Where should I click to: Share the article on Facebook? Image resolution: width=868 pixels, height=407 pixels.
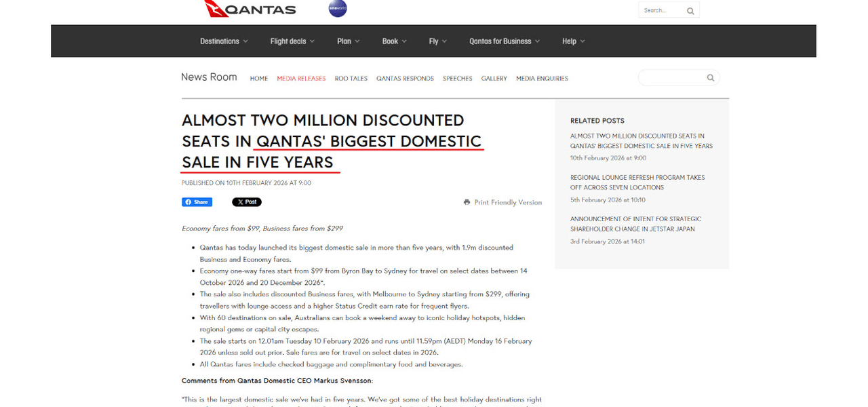[x=197, y=202]
